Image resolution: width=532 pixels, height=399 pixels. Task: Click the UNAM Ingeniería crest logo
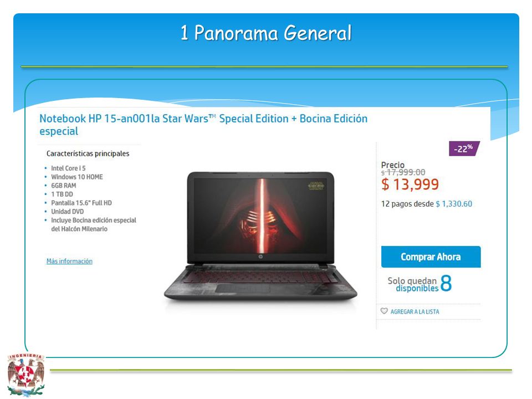[27, 374]
